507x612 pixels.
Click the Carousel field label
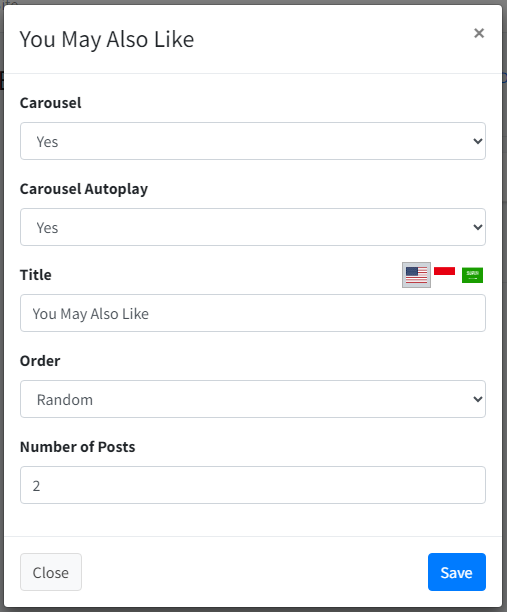(51, 103)
